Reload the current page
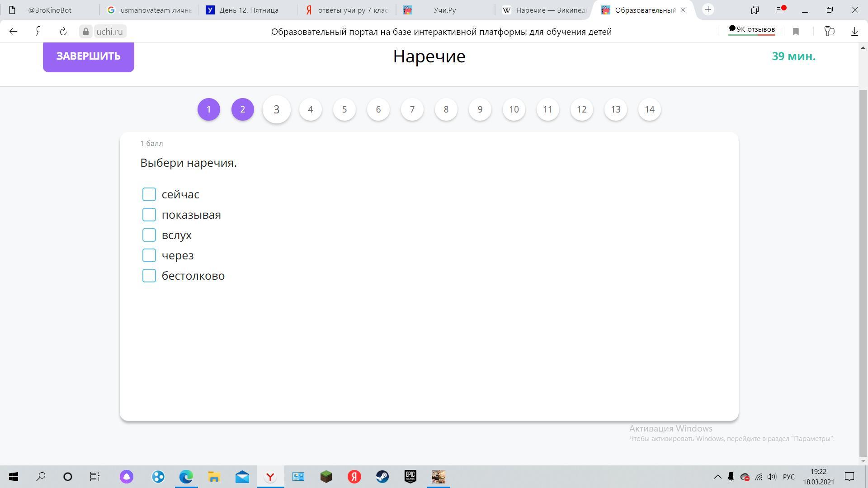The width and height of the screenshot is (868, 488). (63, 32)
